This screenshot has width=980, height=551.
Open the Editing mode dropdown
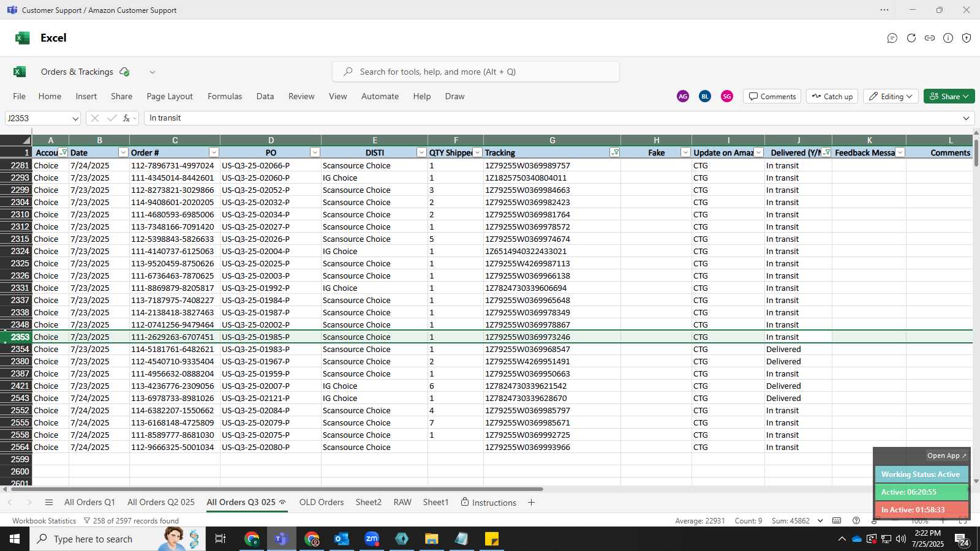coord(891,96)
